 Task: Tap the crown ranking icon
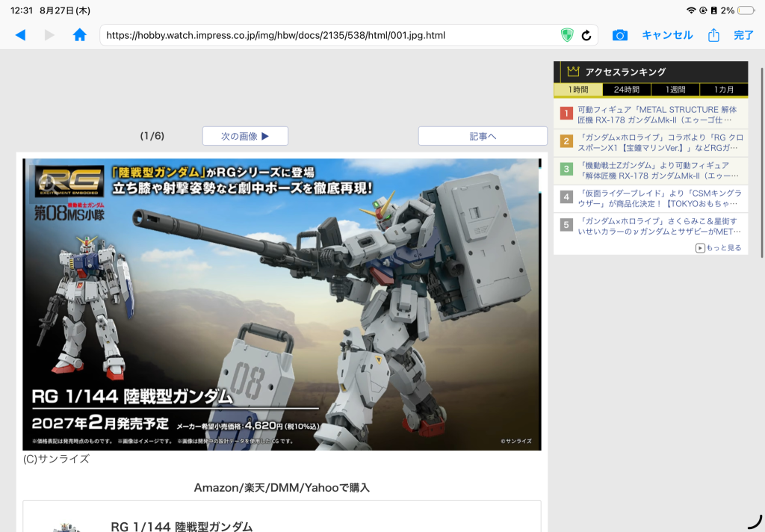click(573, 72)
